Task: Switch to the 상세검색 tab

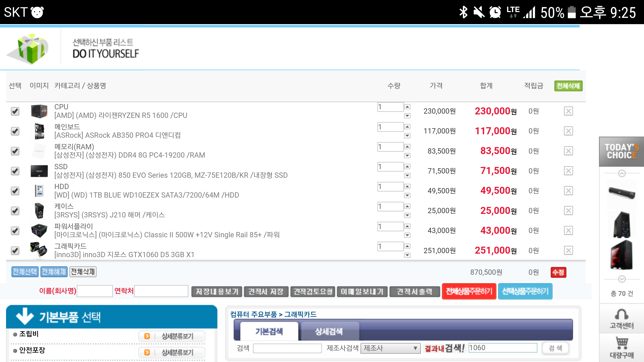Action: (330, 331)
